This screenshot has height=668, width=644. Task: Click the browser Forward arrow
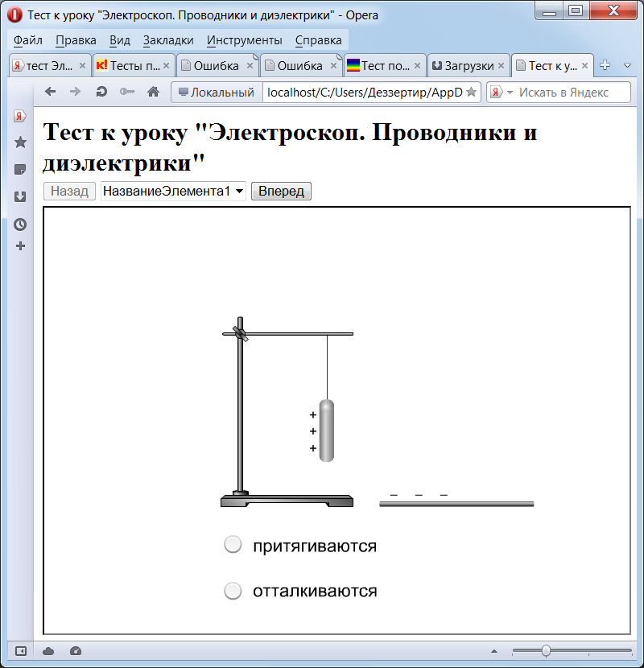[75, 92]
